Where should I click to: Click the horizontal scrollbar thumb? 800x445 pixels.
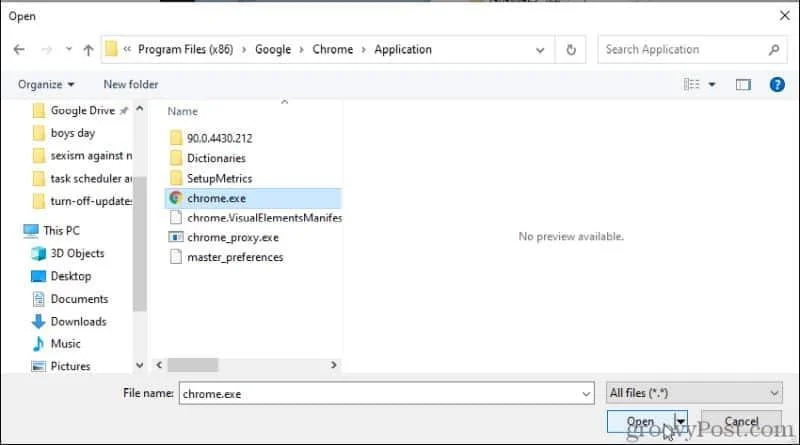point(193,365)
